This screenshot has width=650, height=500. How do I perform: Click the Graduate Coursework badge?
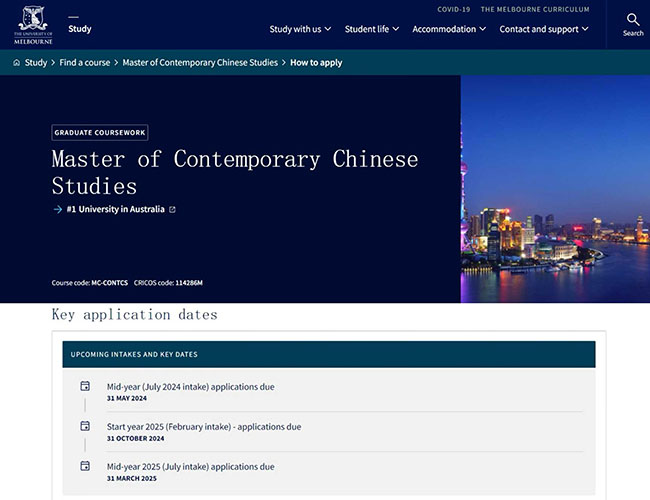tap(99, 132)
